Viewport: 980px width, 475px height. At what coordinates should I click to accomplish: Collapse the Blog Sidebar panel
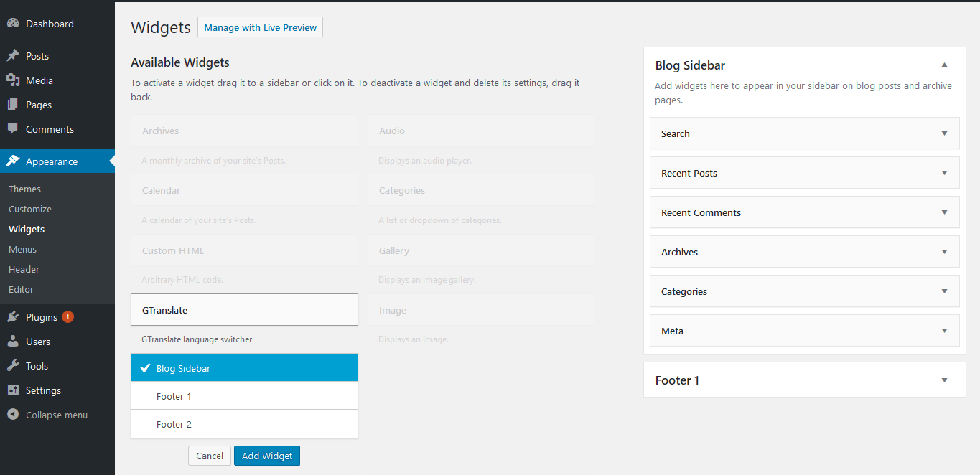(945, 65)
